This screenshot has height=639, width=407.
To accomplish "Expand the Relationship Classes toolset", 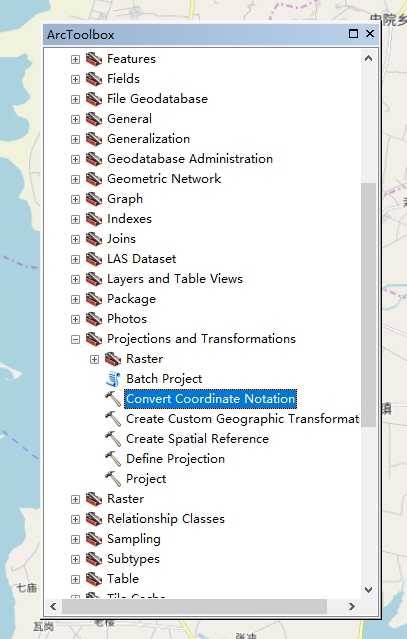I will 75,519.
